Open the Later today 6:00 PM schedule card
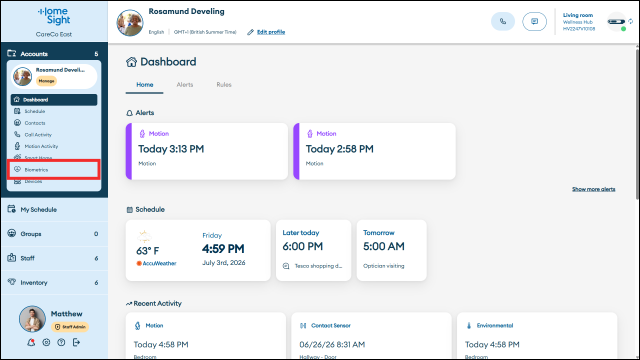This screenshot has width=640, height=360. pos(313,250)
